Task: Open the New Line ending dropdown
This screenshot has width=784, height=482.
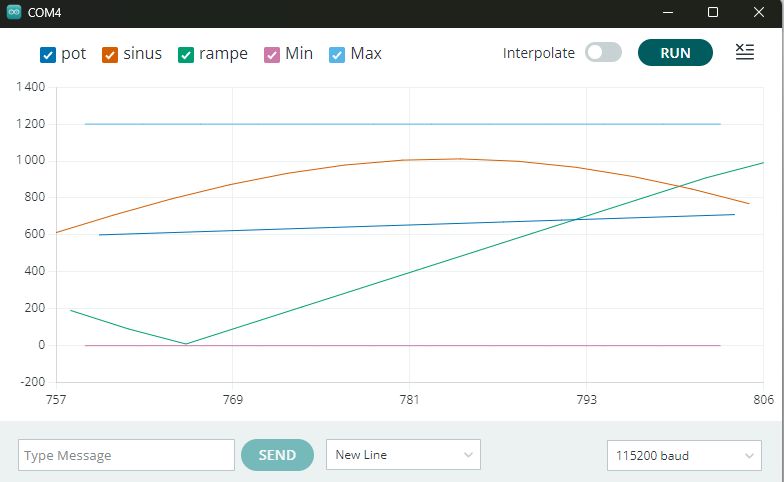Action: pos(403,455)
